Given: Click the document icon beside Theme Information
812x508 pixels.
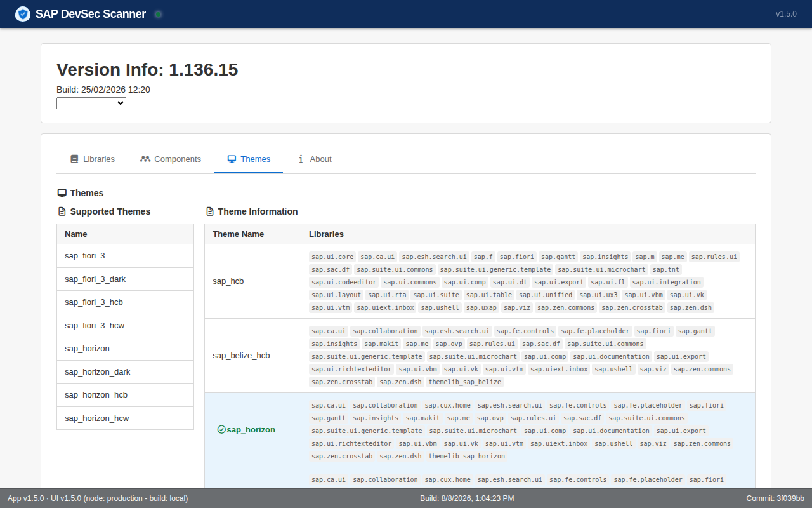Looking at the screenshot, I should [210, 211].
